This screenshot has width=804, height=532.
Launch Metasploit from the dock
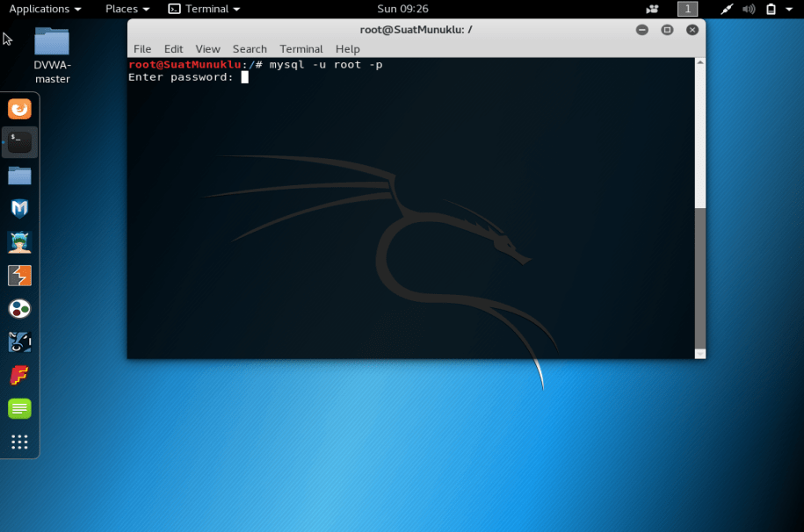coord(19,209)
